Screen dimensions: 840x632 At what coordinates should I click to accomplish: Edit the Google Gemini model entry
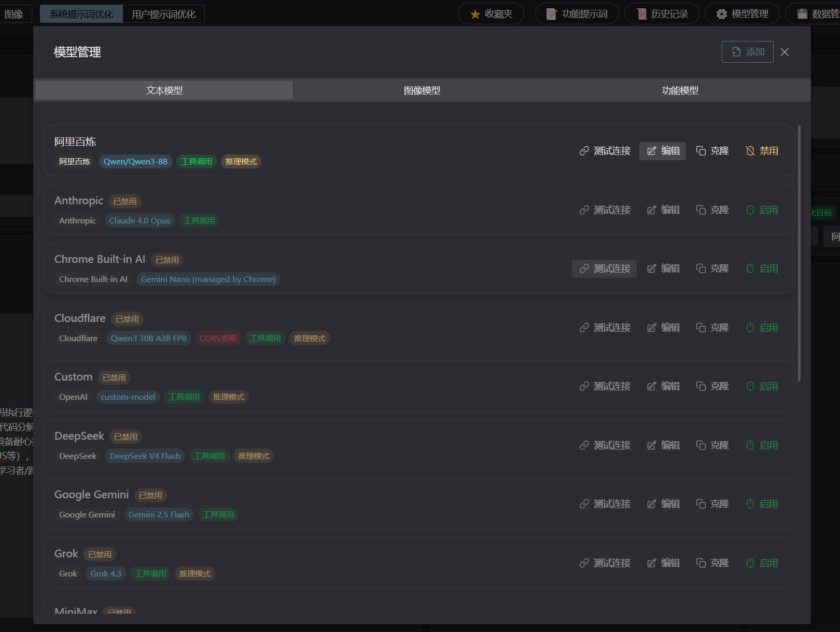coord(663,504)
